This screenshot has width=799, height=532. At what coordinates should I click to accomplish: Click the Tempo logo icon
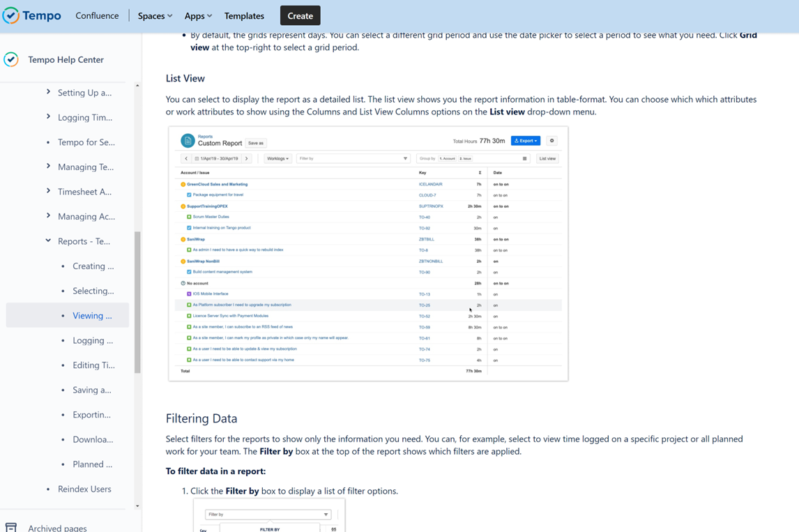(x=11, y=15)
